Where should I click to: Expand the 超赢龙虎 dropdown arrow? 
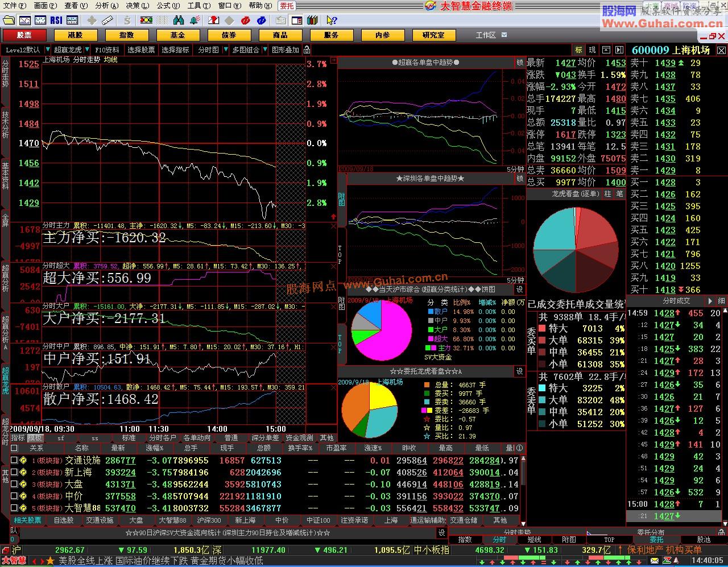pyautogui.click(x=86, y=50)
